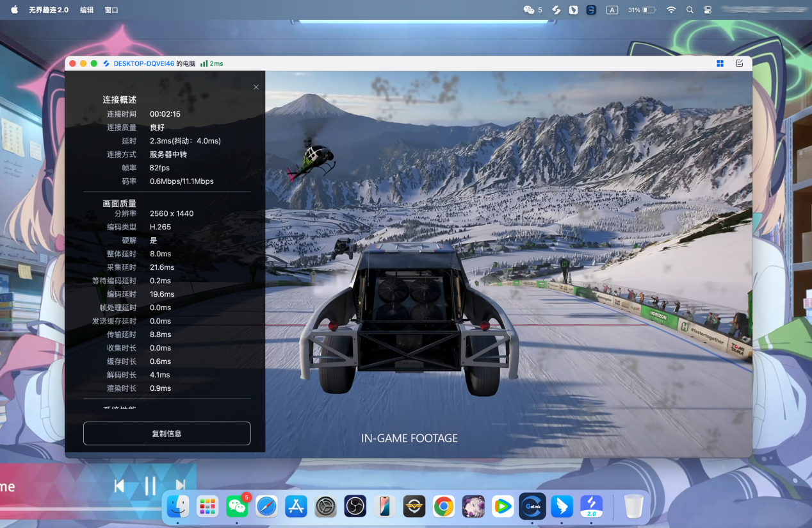Open Tencent Video from the Dock

pyautogui.click(x=503, y=506)
